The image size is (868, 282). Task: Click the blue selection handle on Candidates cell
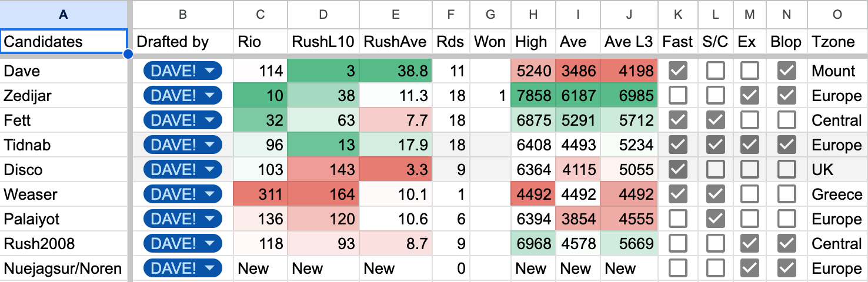point(128,54)
